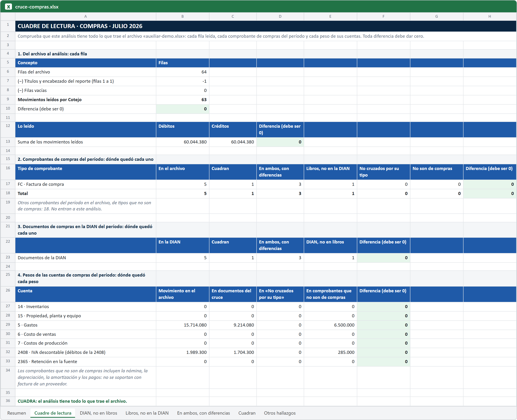The width and height of the screenshot is (517, 420).
Task: Select the Cuadre de lectura tab
Action: [53, 413]
